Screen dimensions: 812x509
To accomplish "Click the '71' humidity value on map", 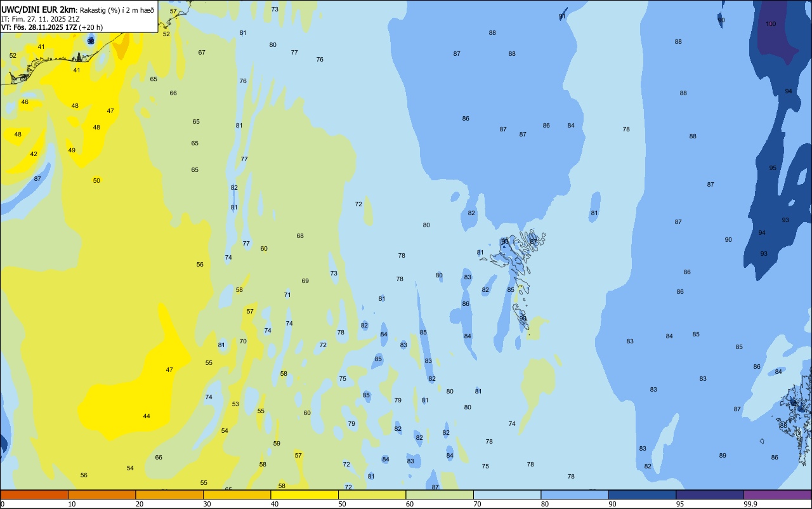I will [x=287, y=295].
